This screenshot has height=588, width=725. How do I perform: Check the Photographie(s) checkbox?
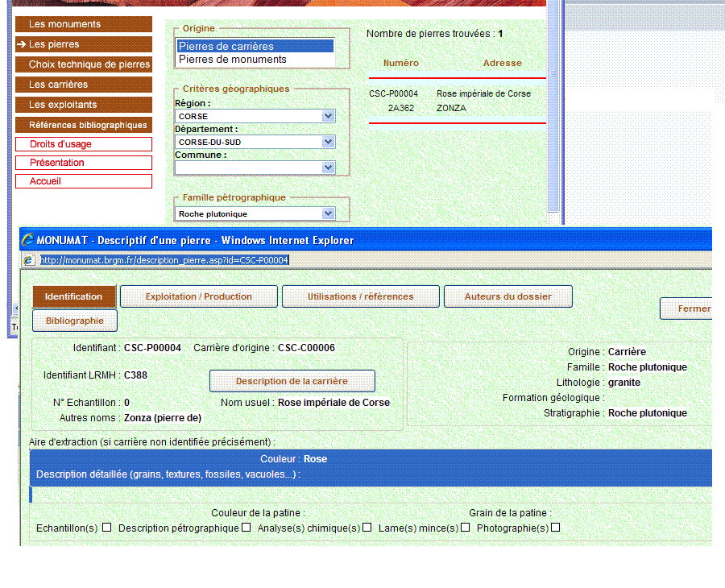pos(556,528)
